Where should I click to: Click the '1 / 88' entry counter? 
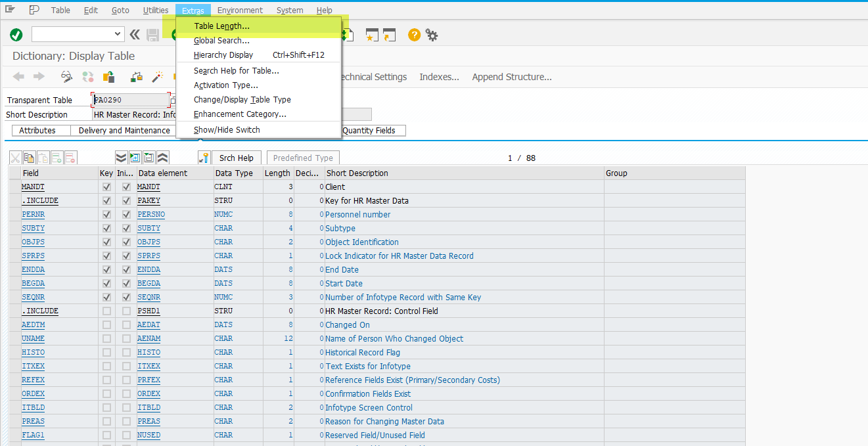pyautogui.click(x=522, y=158)
